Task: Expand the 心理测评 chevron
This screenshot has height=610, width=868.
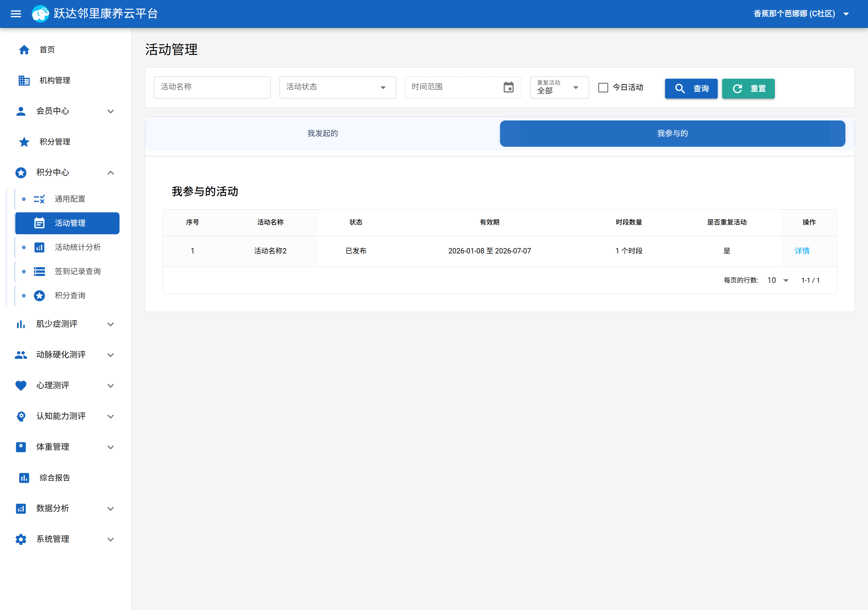Action: (x=110, y=386)
